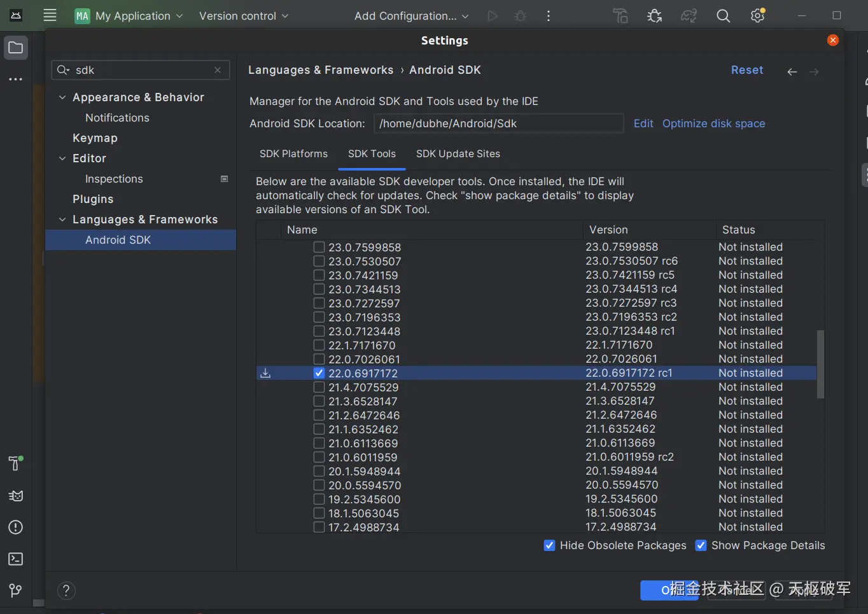The width and height of the screenshot is (868, 614).
Task: Open the Git version control tool window
Action: (x=16, y=590)
